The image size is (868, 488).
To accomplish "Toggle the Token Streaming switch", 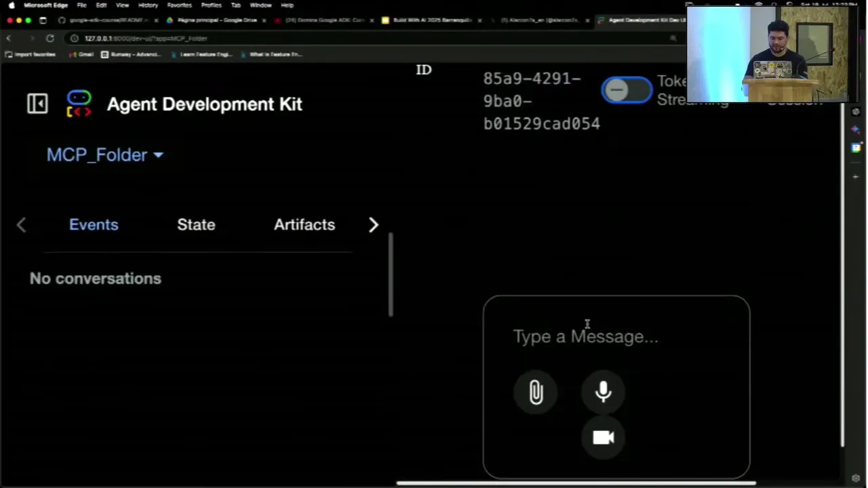I will [627, 90].
